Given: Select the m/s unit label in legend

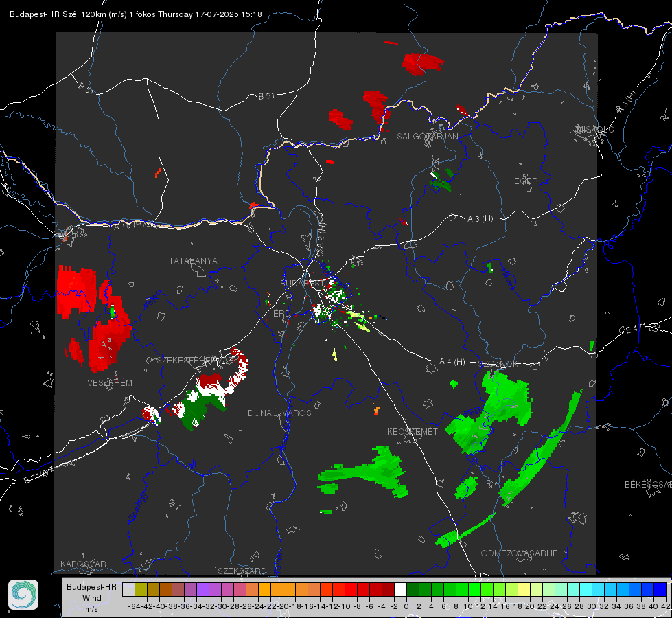Looking at the screenshot, I should pos(91,609).
